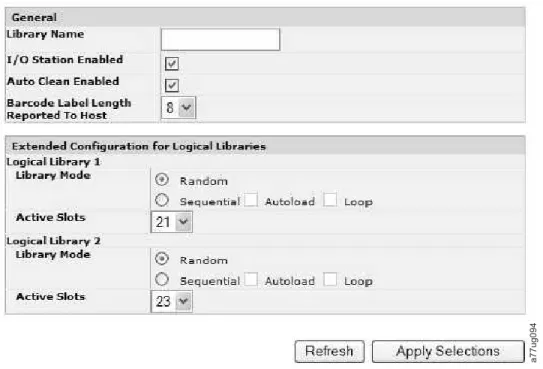Click the Logical Library 2 label
This screenshot has height=369, width=543.
[53, 241]
